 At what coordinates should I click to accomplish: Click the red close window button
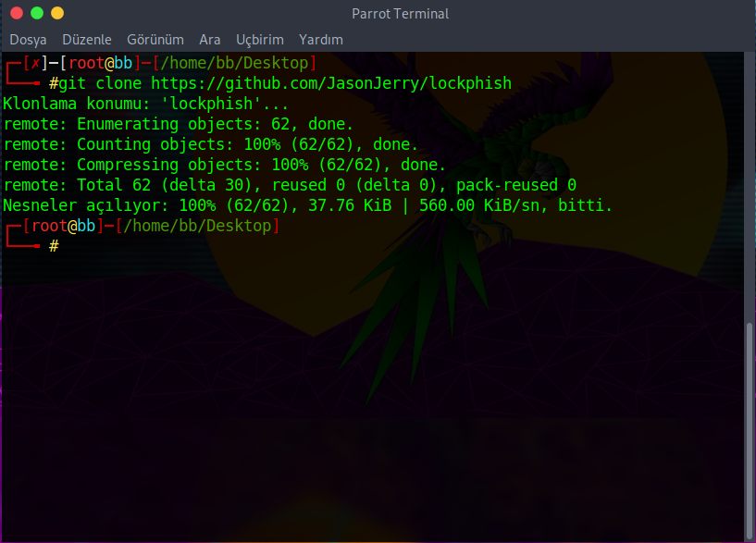click(17, 13)
